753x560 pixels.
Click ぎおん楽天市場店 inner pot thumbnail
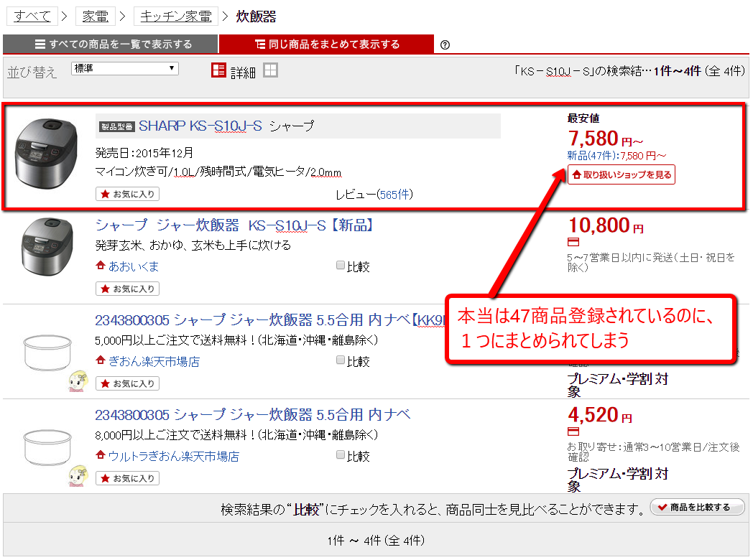[x=47, y=353]
